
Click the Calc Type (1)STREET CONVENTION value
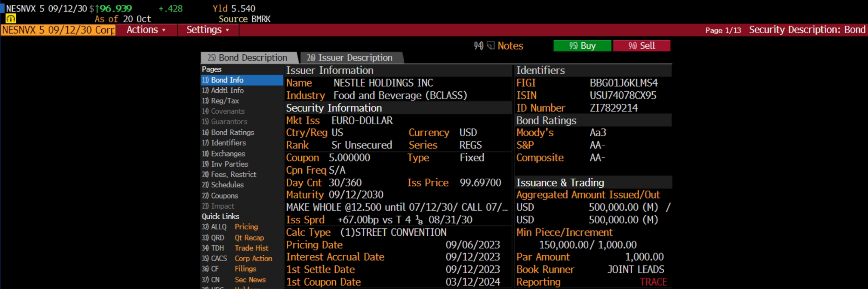(393, 233)
